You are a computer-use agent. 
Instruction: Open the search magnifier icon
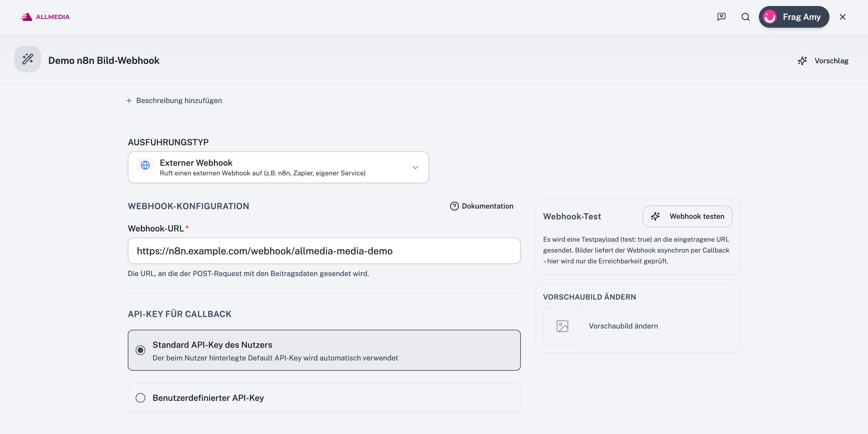(x=745, y=17)
